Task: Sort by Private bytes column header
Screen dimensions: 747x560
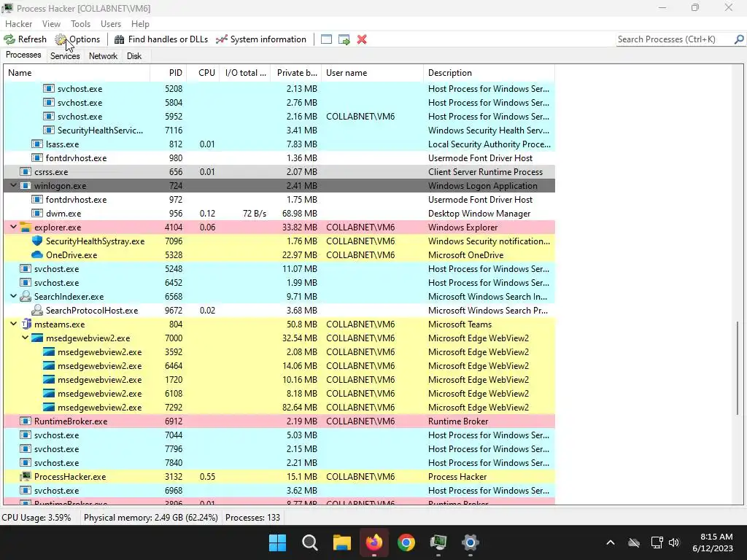Action: [x=296, y=73]
